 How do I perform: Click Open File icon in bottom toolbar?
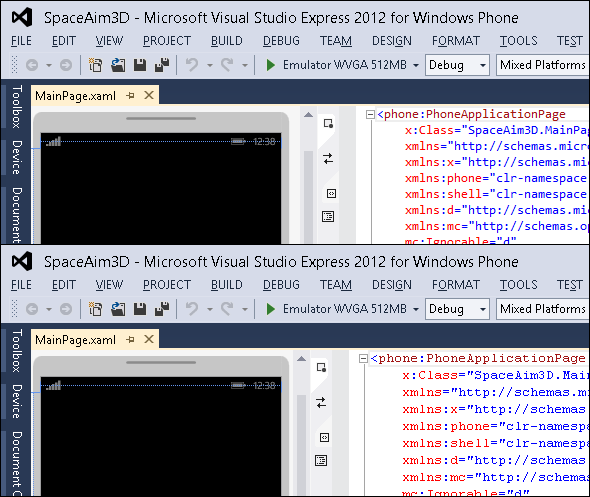[118, 309]
